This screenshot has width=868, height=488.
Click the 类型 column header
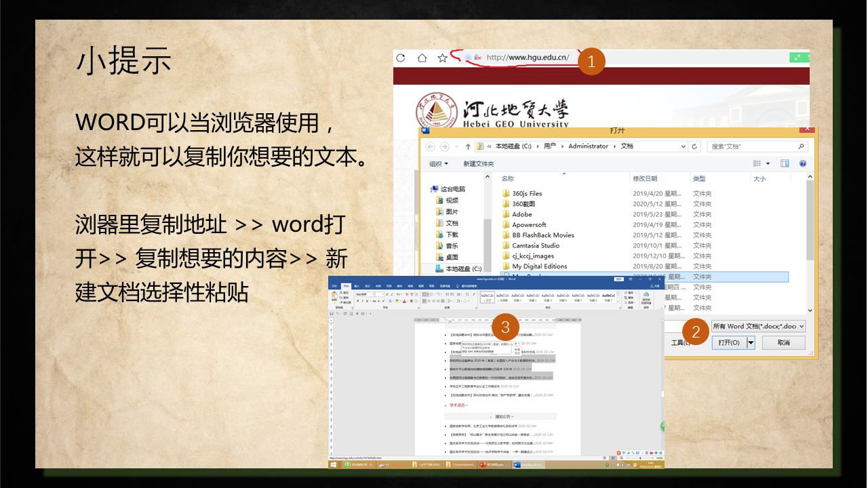[x=699, y=179]
